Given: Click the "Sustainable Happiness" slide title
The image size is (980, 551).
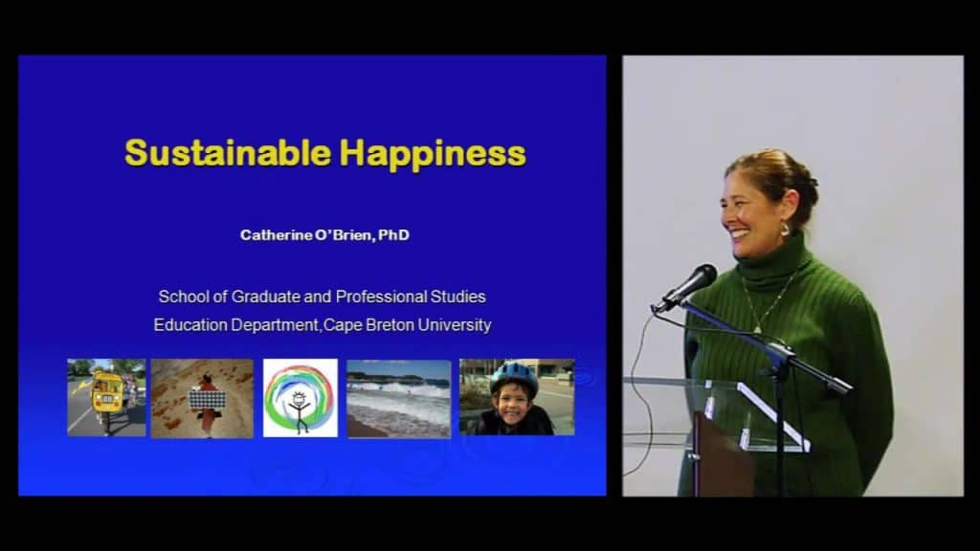Looking at the screenshot, I should click(325, 153).
